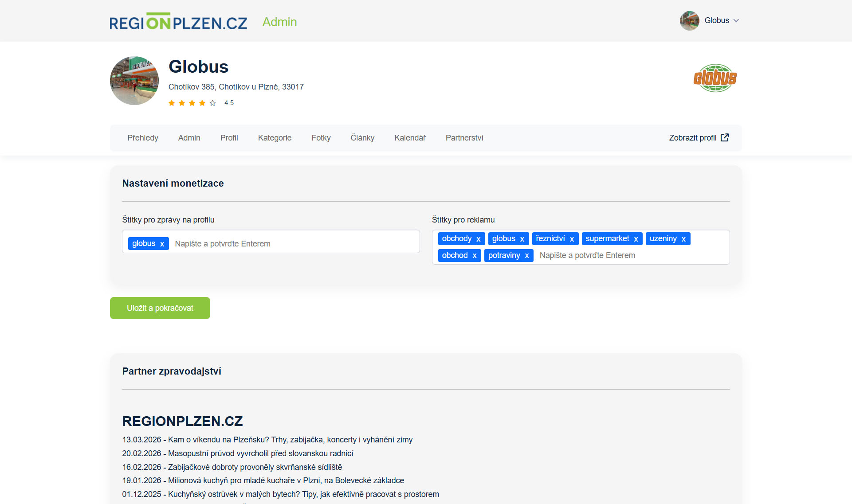Open the Přehledy tab
The width and height of the screenshot is (852, 504).
coord(143,138)
